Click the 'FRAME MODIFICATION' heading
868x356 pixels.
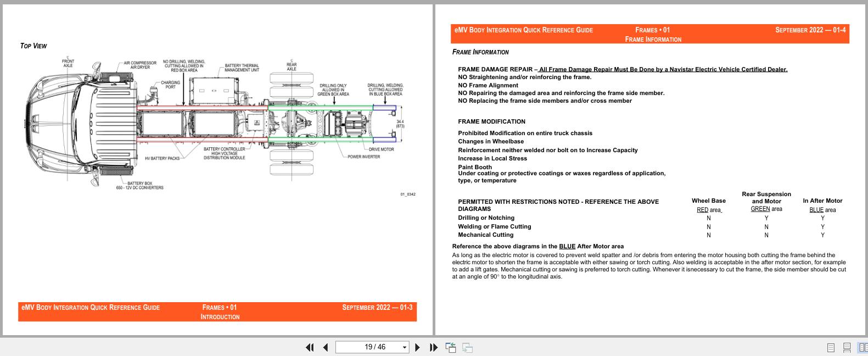pos(491,121)
